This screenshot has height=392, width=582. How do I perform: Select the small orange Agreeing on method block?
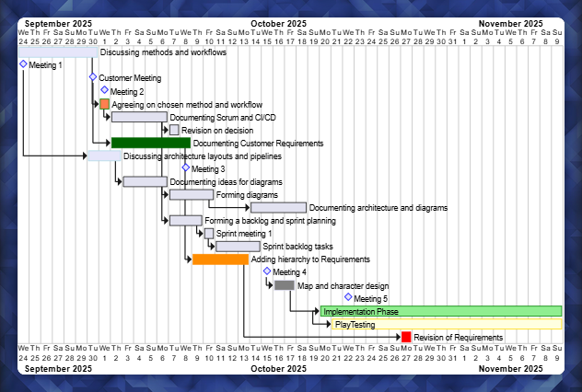[x=105, y=104]
